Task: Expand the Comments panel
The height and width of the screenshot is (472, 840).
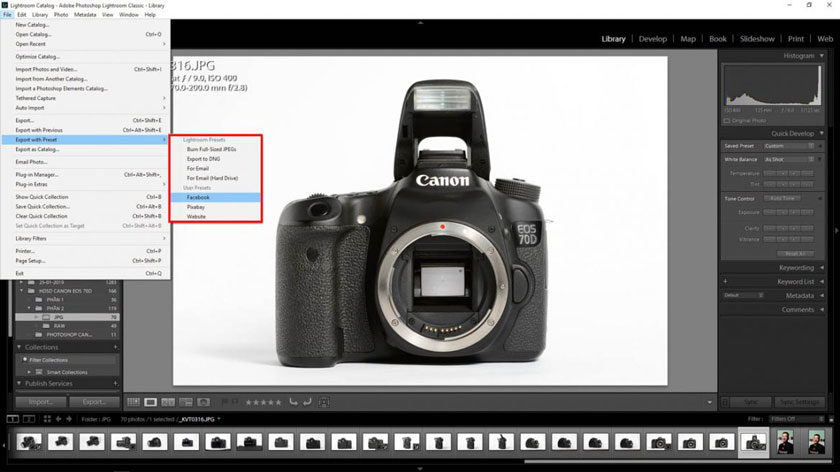Action: point(822,309)
